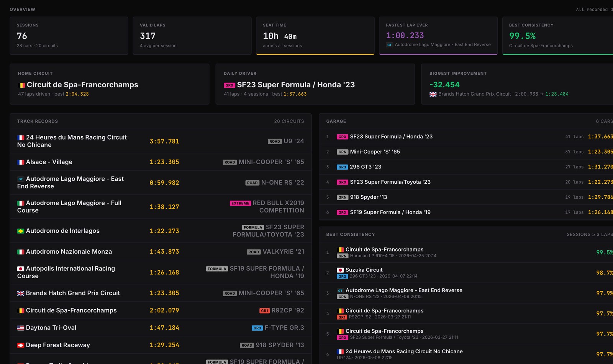Open the Alsace - Village track record row
613x364 pixels.
[161, 162]
